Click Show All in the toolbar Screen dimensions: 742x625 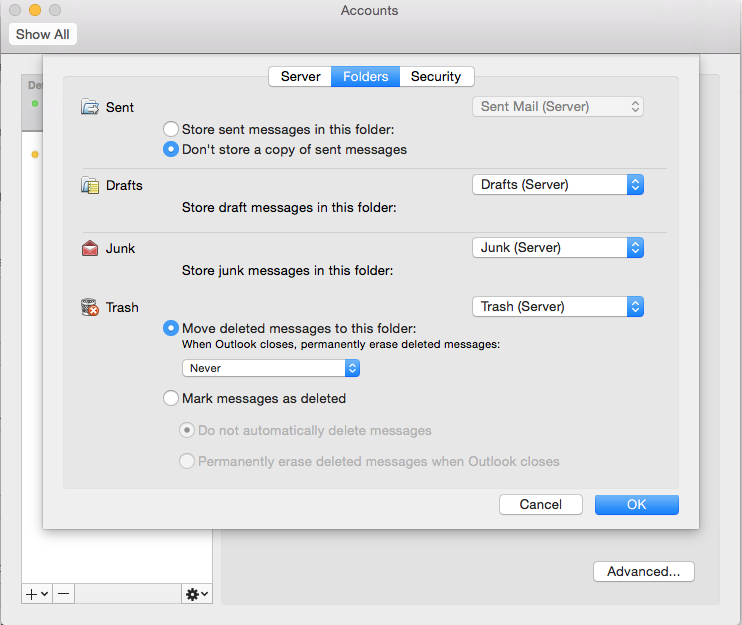43,35
